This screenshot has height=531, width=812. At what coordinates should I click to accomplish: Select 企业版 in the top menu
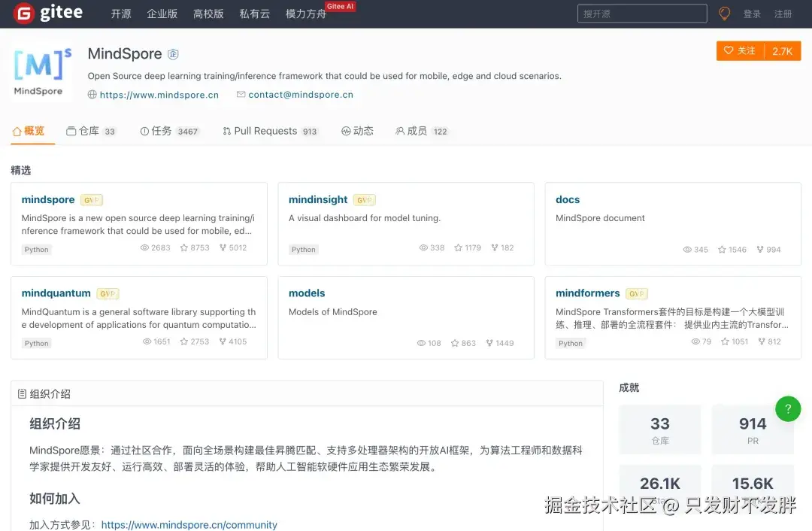point(162,13)
